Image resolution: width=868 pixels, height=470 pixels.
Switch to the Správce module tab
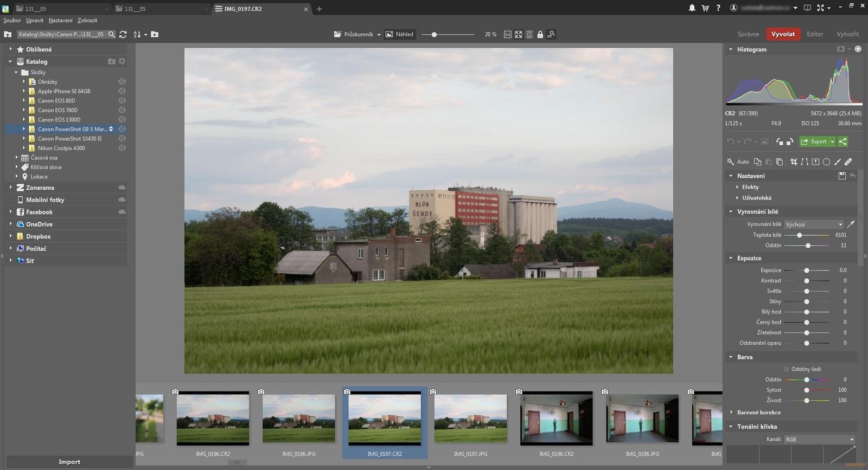748,34
